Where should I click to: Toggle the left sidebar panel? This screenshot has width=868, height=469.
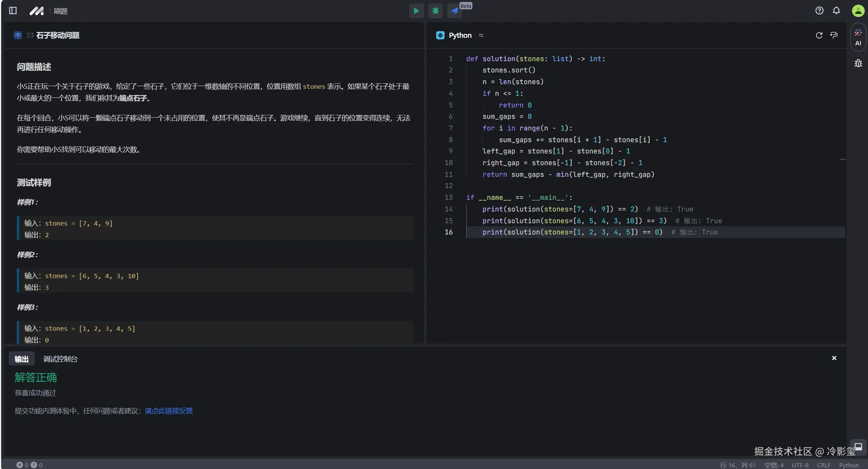(13, 11)
